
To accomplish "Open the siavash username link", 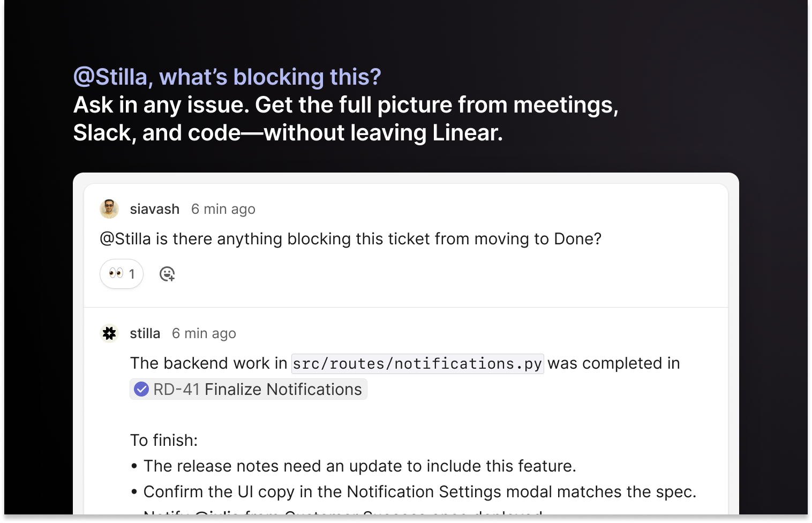I will click(154, 209).
